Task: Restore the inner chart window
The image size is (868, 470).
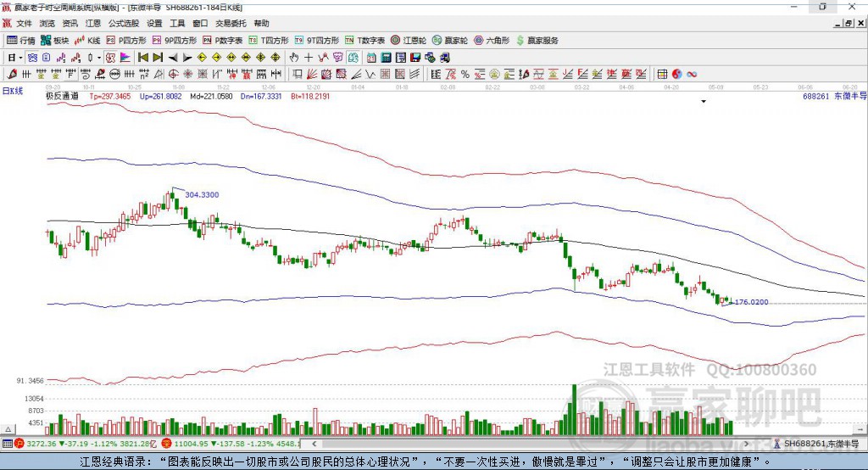Action: (849, 23)
